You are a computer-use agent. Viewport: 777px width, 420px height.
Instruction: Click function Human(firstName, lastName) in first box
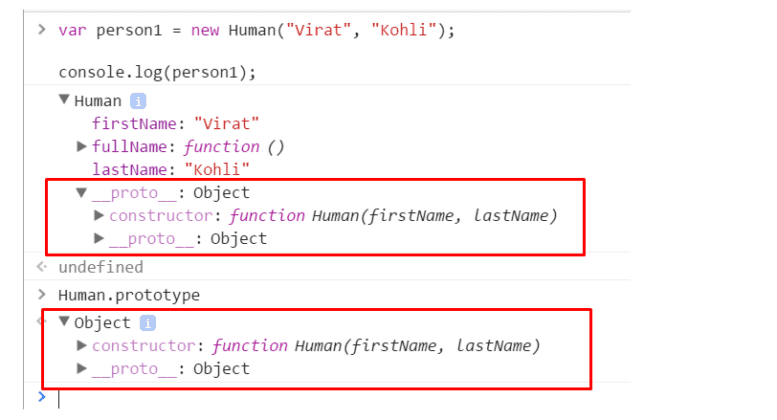pos(393,215)
